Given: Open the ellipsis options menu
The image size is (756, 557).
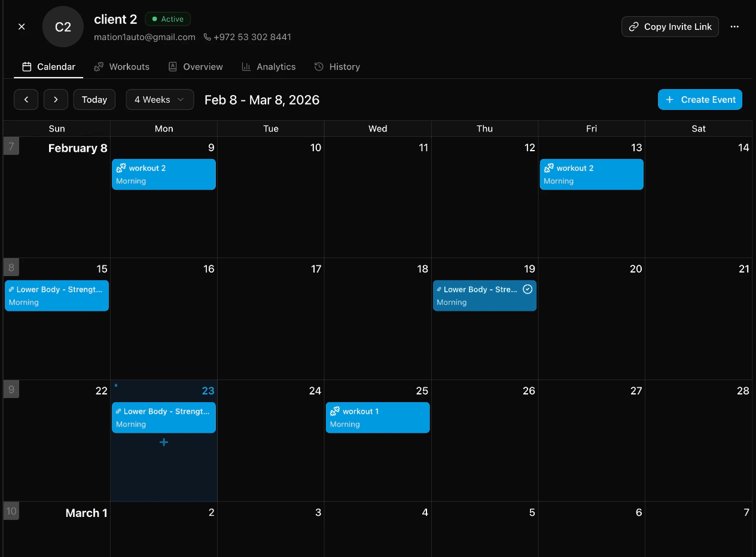Looking at the screenshot, I should coord(734,26).
